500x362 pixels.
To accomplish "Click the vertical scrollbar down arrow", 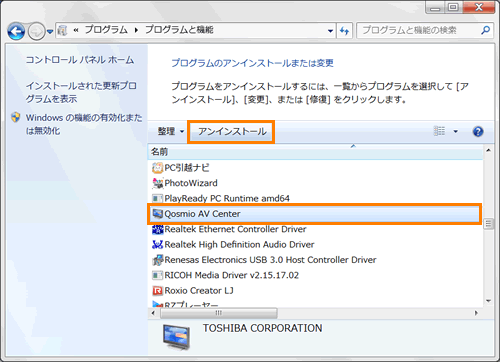I will [x=488, y=301].
